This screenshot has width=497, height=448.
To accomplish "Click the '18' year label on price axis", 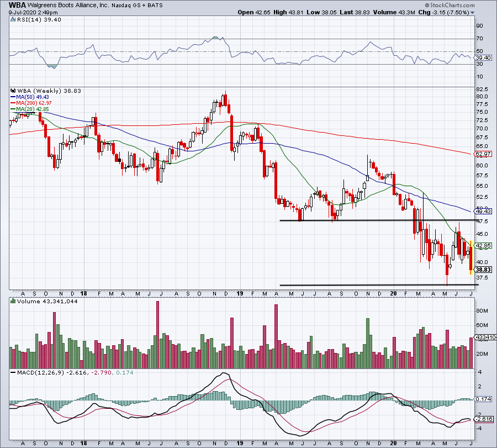I will point(84,293).
